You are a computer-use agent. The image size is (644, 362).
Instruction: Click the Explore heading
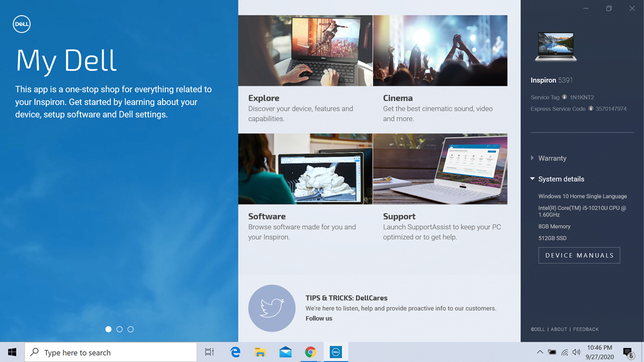click(x=264, y=98)
